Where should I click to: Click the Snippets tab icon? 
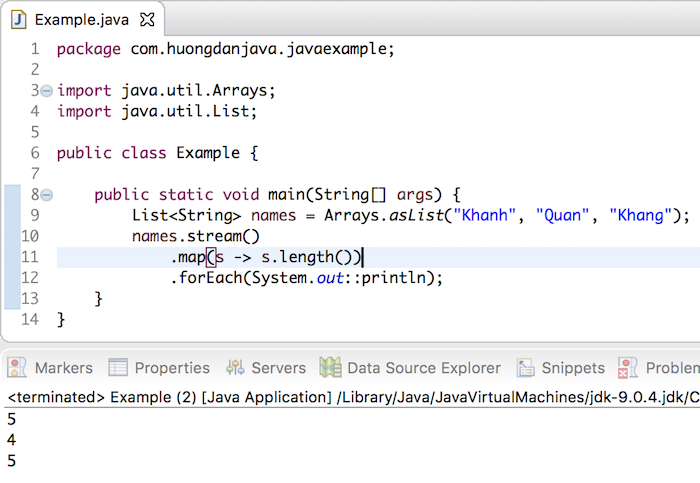point(525,367)
